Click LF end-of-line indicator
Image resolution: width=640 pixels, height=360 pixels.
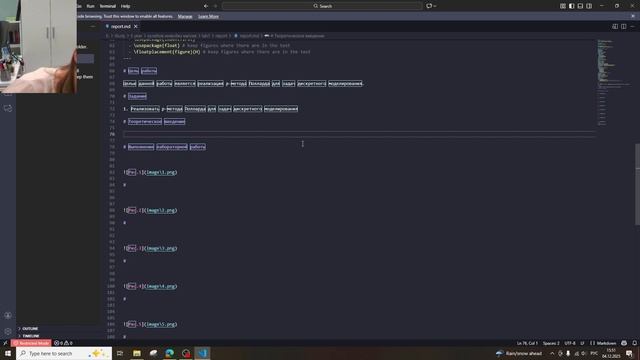582,343
